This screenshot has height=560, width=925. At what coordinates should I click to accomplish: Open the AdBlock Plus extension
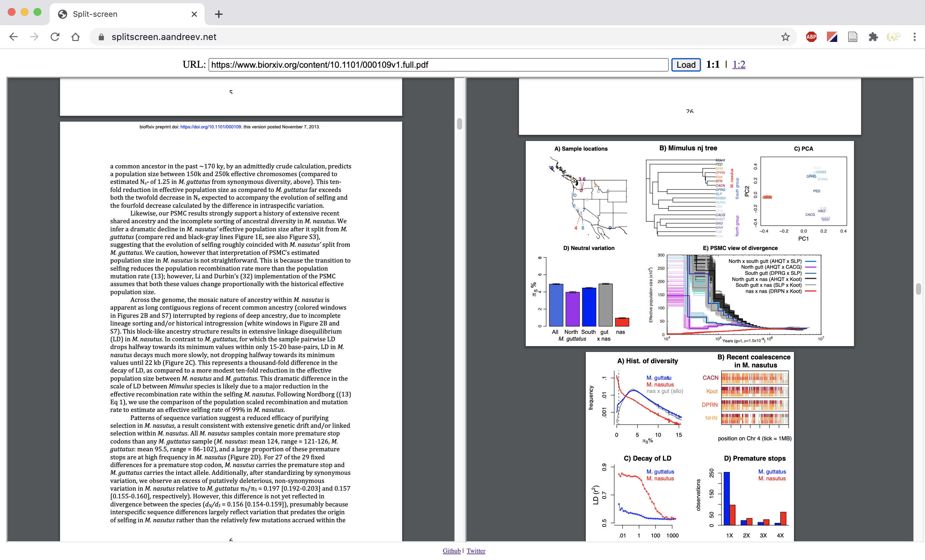coord(811,37)
